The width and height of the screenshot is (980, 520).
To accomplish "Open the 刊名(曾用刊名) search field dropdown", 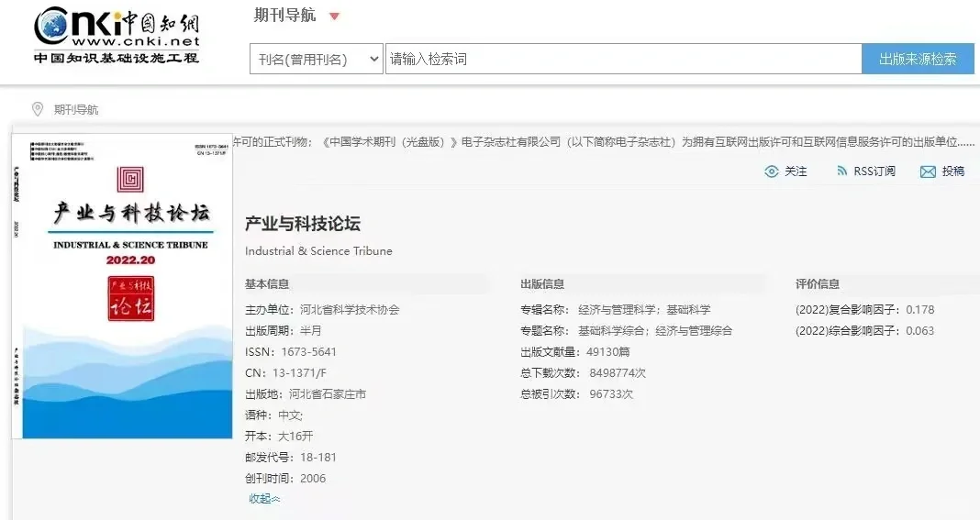I will click(317, 59).
